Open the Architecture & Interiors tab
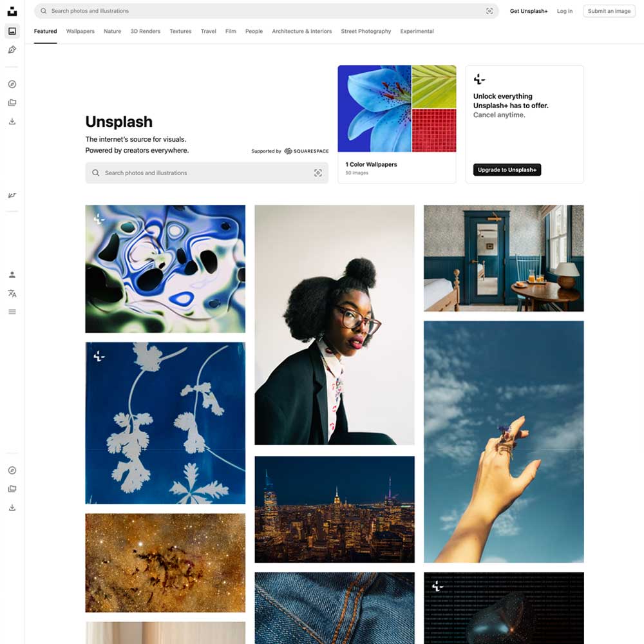Screen dimensions: 644x644 point(301,31)
